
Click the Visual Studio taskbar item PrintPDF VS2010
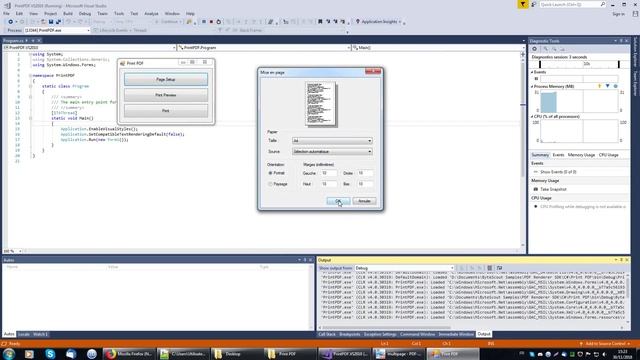click(x=345, y=354)
